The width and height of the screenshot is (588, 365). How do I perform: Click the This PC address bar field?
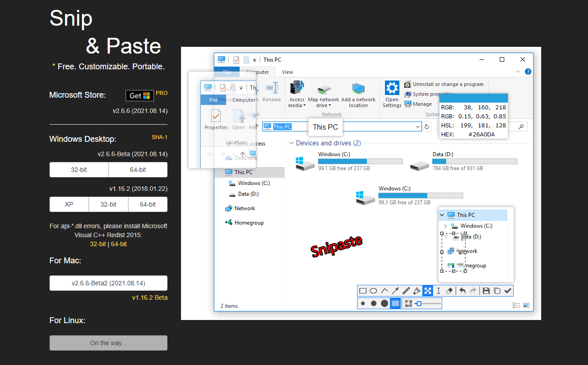point(342,127)
